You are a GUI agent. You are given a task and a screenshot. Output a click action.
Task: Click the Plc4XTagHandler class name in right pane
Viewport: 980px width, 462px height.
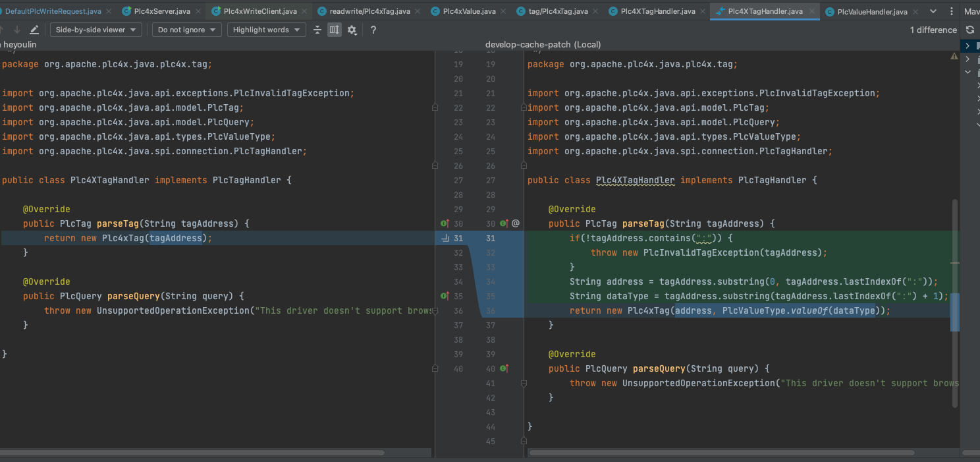point(636,180)
